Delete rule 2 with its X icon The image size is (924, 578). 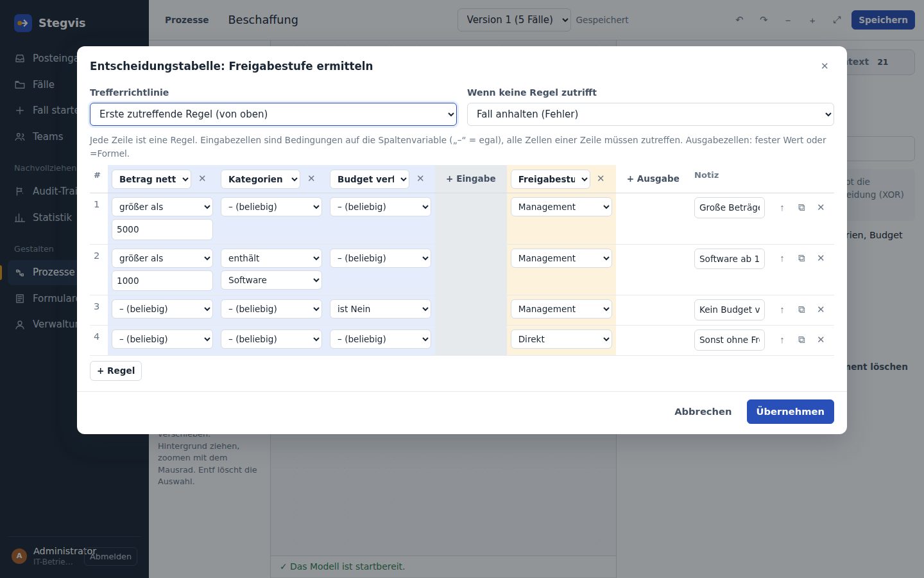coord(821,258)
